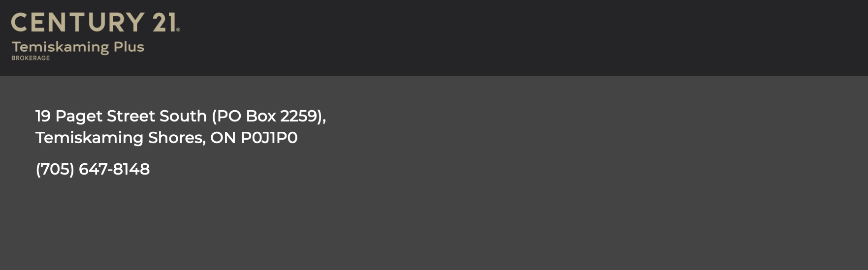
Task: Click the word Street in the address
Action: [x=131, y=116]
